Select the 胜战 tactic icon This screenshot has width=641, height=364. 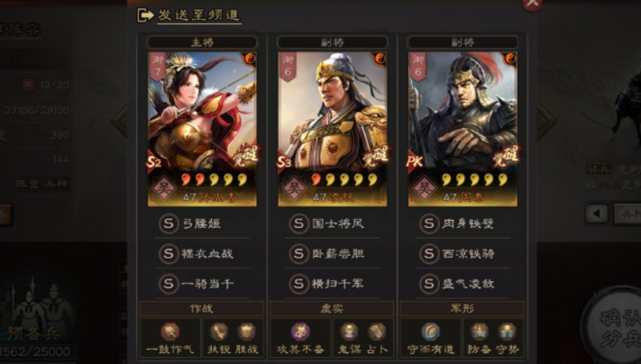pos(246,332)
